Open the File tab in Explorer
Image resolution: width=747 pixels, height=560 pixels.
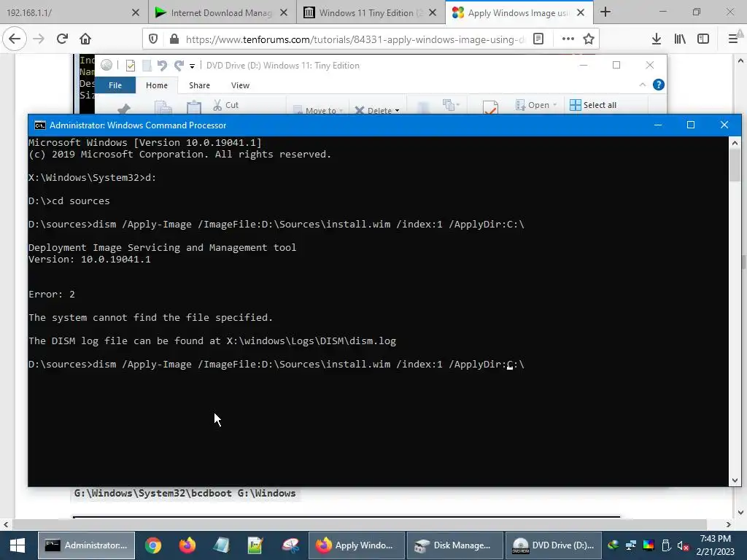point(115,85)
